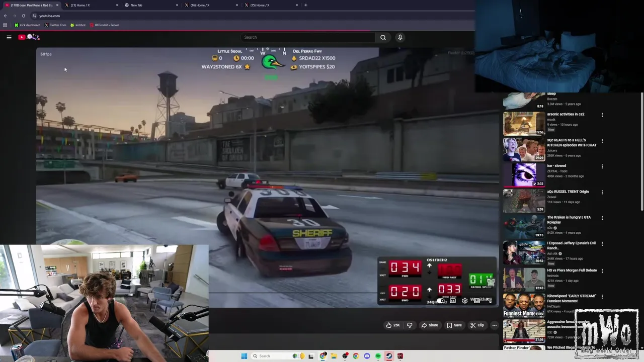Open options for I Exposed Jeffery Epstein's video
Viewport: 644px width, 362px height.
click(x=602, y=244)
